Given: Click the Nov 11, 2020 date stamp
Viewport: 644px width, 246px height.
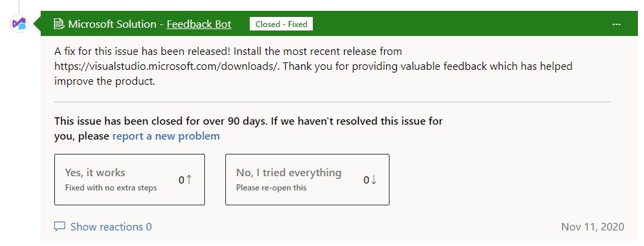Looking at the screenshot, I should tap(592, 227).
